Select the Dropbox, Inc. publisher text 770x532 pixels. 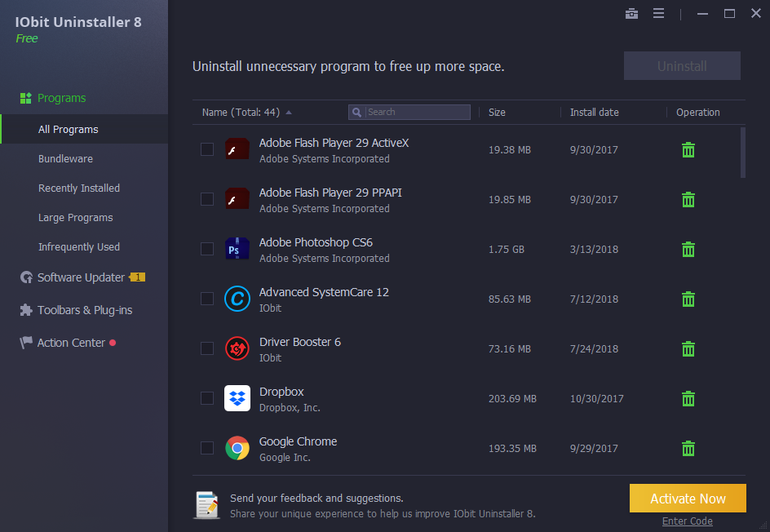click(x=290, y=408)
